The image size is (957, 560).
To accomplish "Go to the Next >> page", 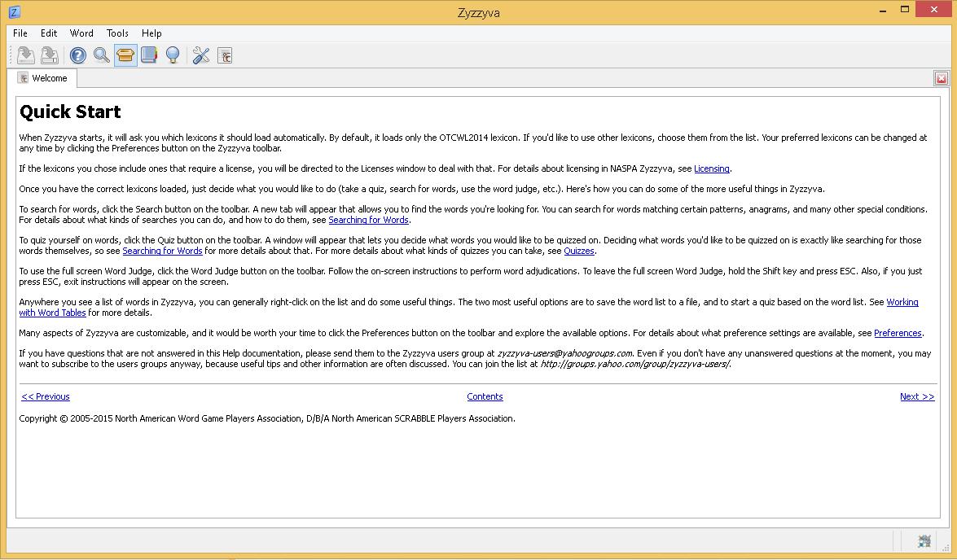I will 917,396.
